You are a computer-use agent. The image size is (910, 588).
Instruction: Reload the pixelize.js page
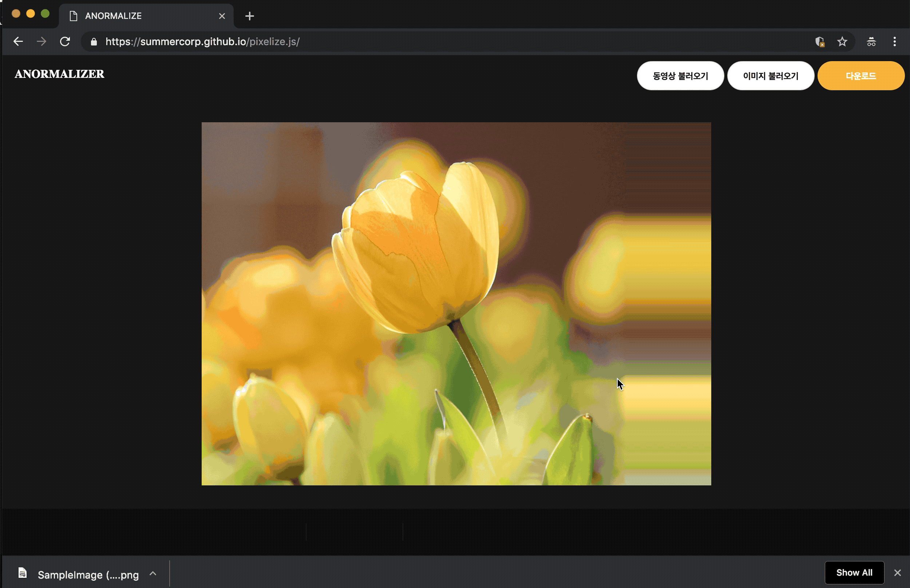65,41
